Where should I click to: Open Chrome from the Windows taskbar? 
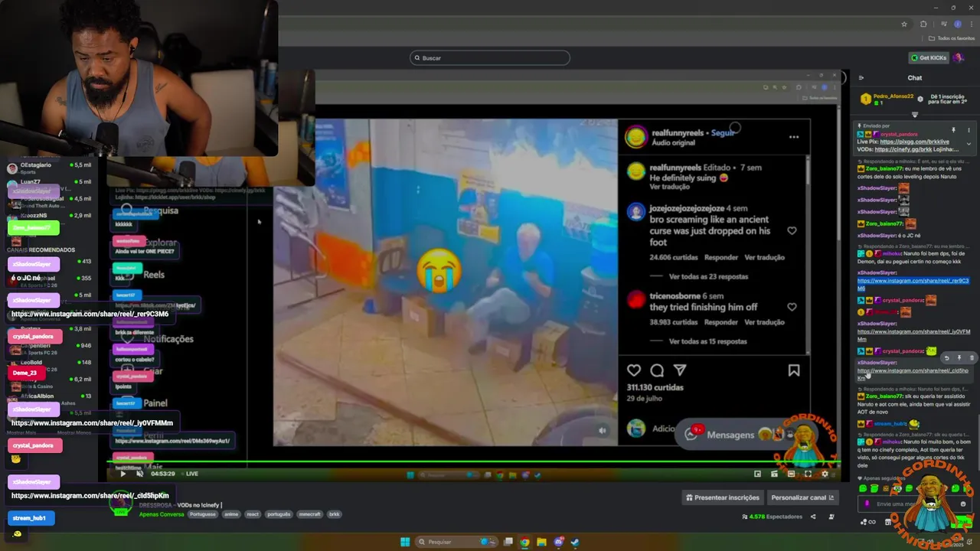524,542
